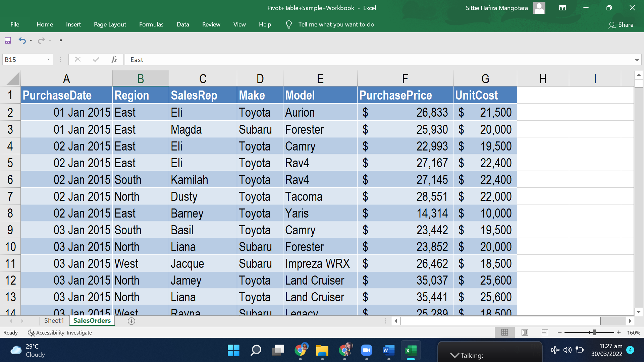Switch to Page Break Preview view
644x362 pixels.
[545, 332]
